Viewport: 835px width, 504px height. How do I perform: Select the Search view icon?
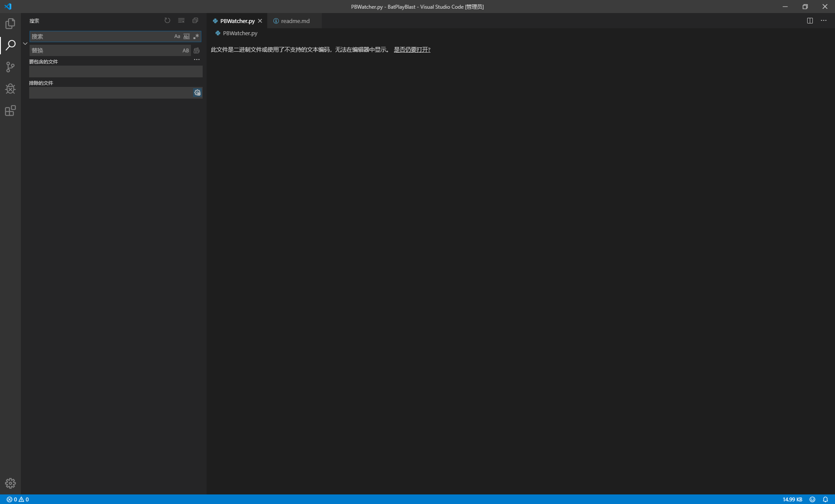click(x=10, y=45)
